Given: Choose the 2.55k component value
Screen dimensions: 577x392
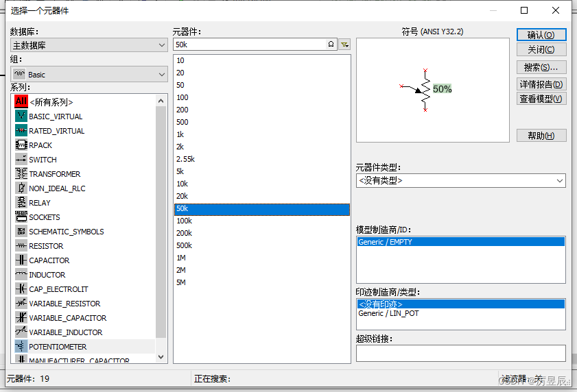Looking at the screenshot, I should (x=186, y=159).
